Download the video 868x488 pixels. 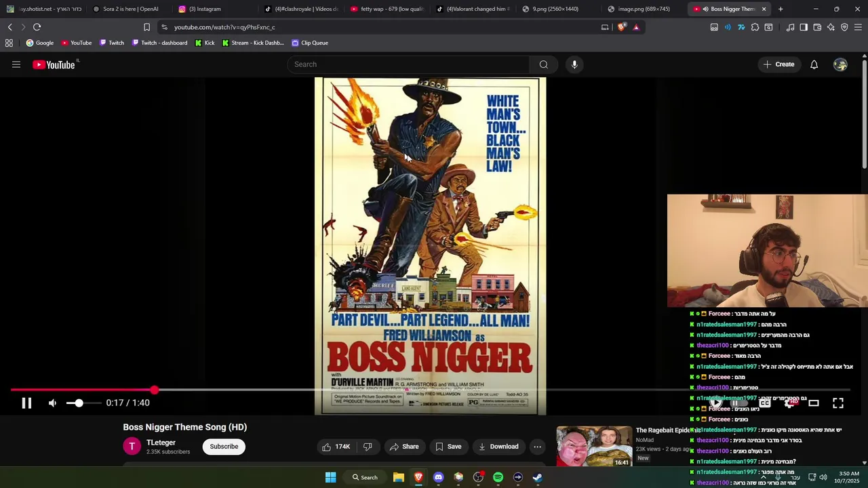[x=498, y=447]
